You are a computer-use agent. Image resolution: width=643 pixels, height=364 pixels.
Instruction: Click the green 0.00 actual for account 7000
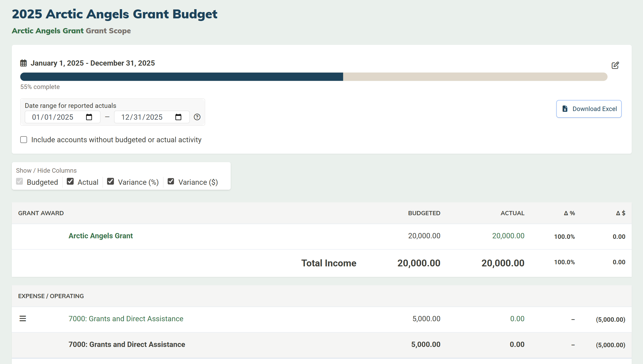point(517,319)
